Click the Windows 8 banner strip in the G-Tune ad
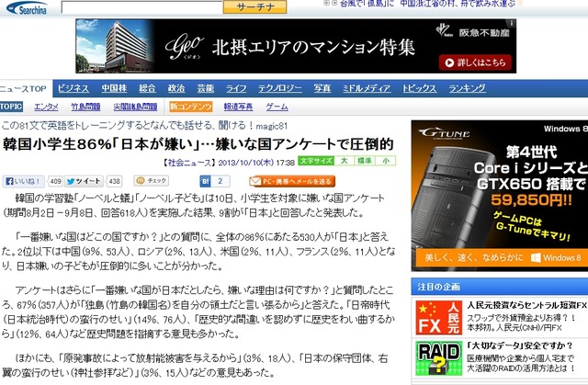The width and height of the screenshot is (588, 385). pyautogui.click(x=502, y=258)
